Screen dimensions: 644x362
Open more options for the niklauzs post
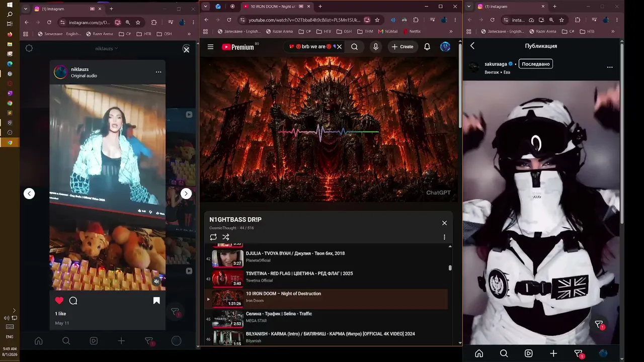158,72
